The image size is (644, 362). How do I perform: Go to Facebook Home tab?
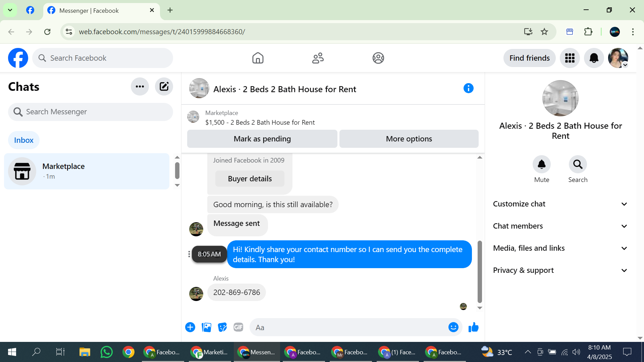point(258,58)
